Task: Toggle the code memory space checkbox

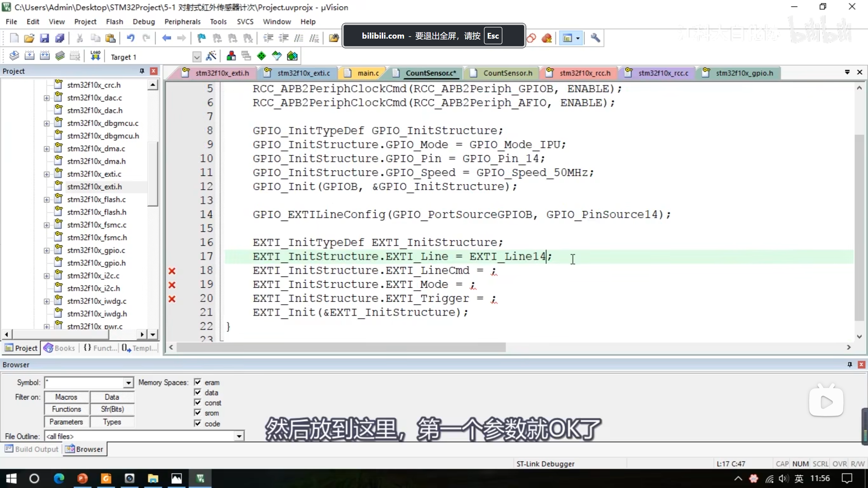Action: (x=198, y=423)
